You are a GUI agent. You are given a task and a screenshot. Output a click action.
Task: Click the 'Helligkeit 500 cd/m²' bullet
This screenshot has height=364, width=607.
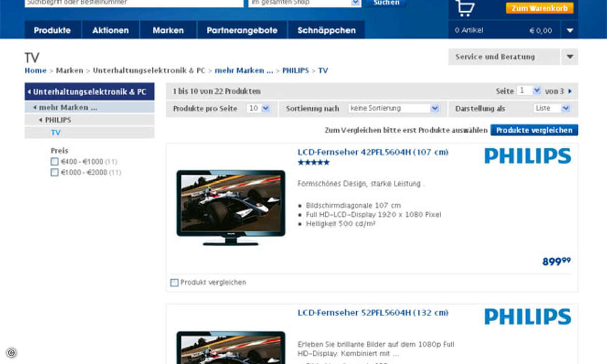point(340,224)
